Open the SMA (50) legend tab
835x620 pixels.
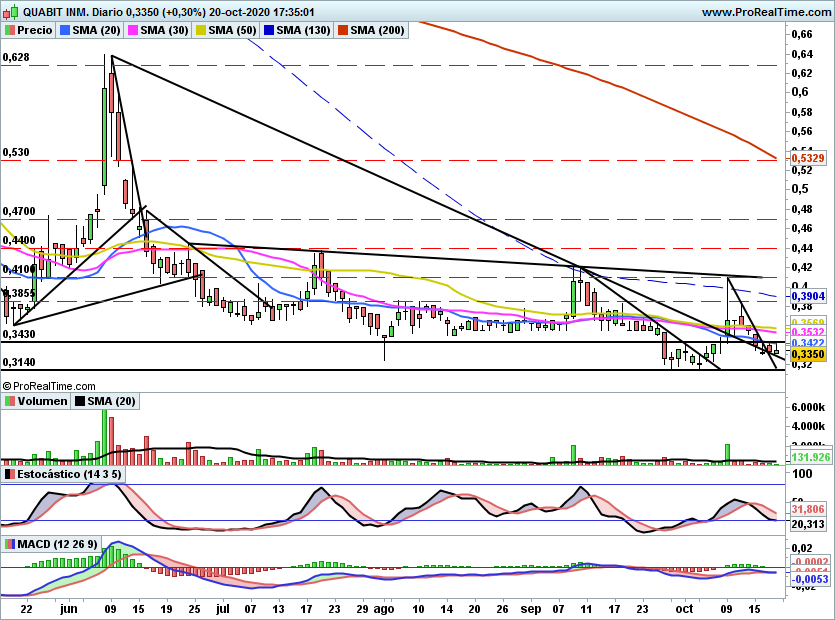click(x=225, y=31)
